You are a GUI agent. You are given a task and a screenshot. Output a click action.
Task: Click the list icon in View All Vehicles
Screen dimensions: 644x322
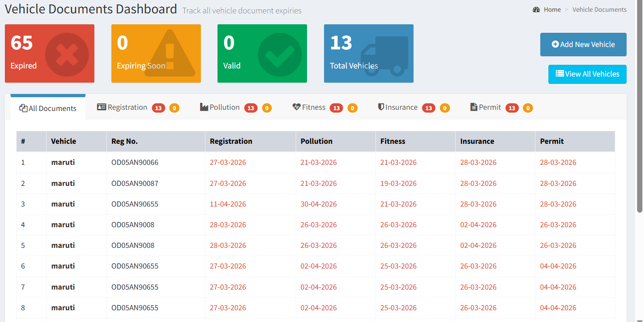560,73
